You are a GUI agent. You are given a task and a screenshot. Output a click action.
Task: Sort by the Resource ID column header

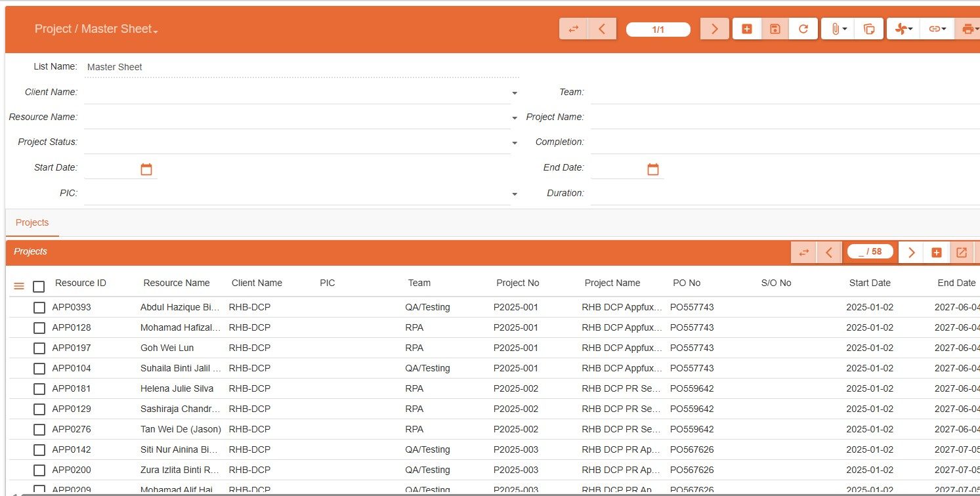click(x=81, y=283)
